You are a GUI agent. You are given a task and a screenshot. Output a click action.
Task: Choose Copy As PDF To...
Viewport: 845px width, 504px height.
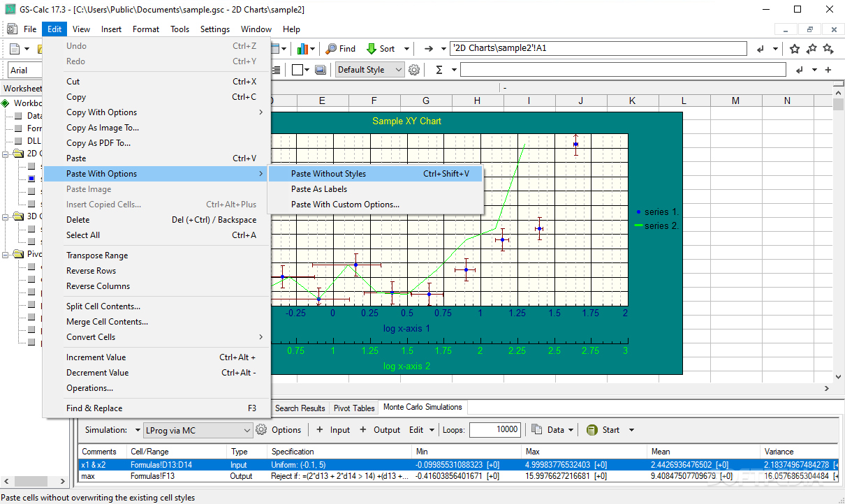click(x=156, y=143)
